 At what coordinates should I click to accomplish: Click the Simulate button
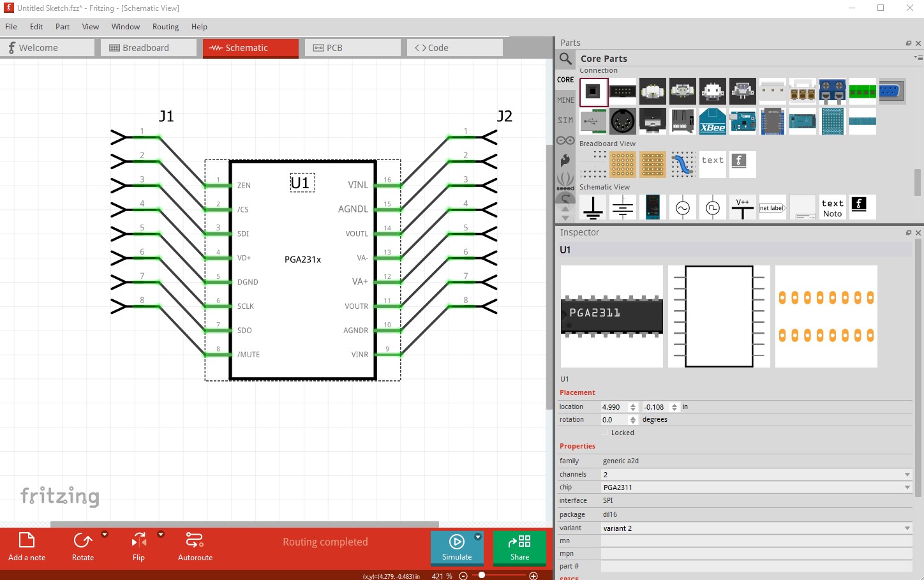click(457, 547)
